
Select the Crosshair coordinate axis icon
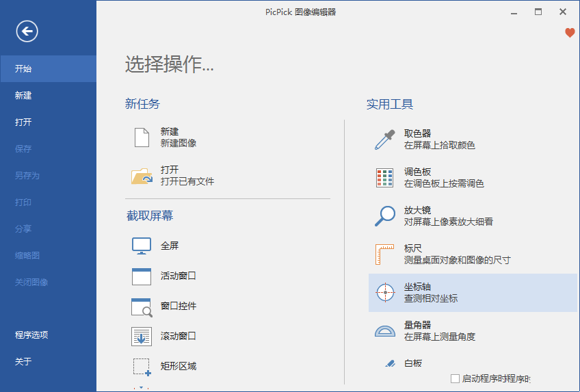coord(386,293)
